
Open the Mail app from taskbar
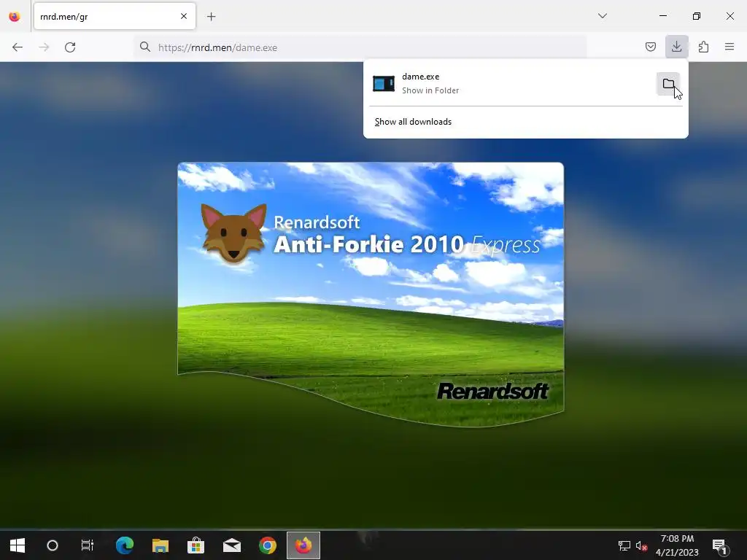click(x=231, y=545)
